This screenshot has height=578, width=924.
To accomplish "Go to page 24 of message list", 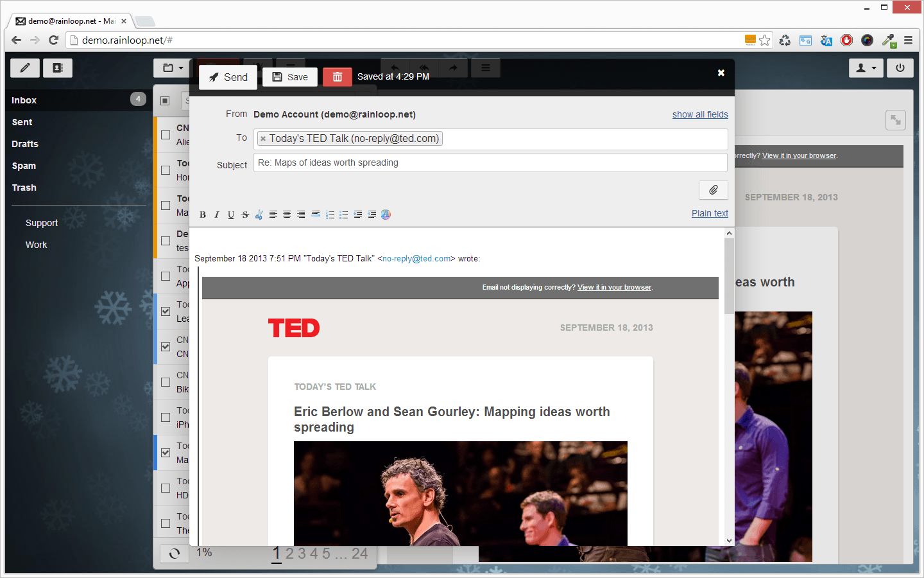I will 360,554.
